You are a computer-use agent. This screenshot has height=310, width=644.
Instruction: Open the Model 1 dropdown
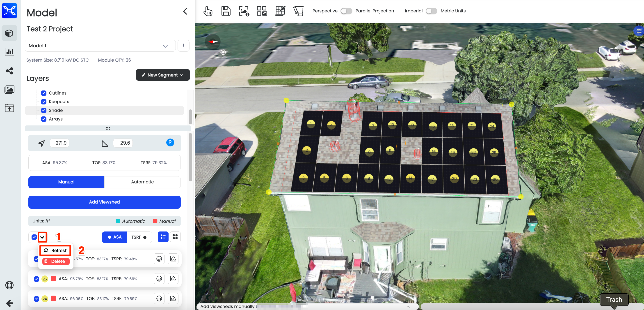click(x=100, y=46)
